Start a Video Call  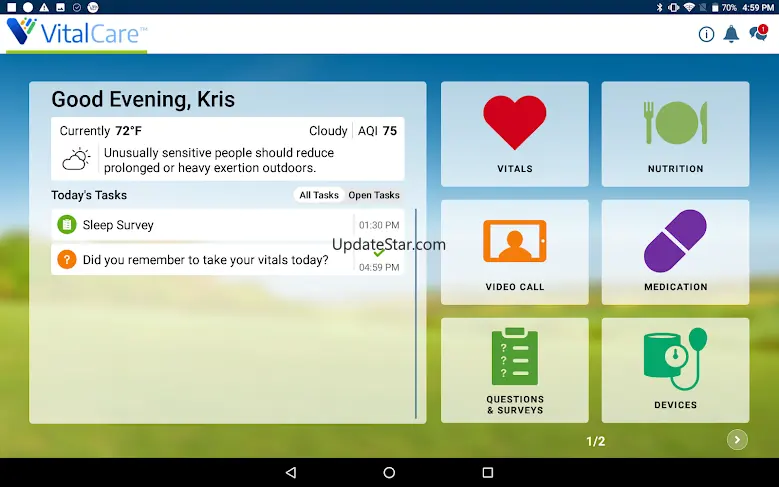click(x=515, y=252)
